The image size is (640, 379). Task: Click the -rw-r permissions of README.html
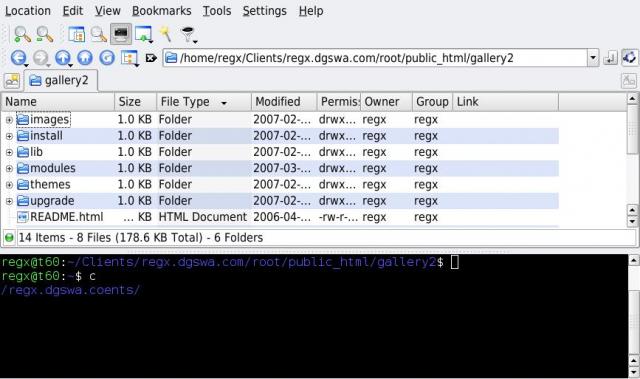(x=338, y=217)
